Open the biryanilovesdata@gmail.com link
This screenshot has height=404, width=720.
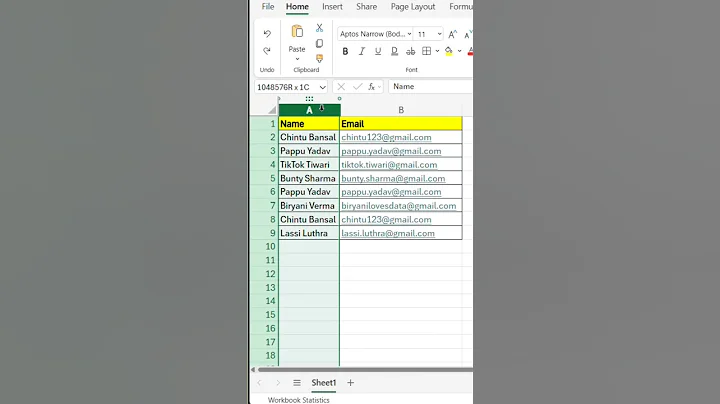pos(399,206)
